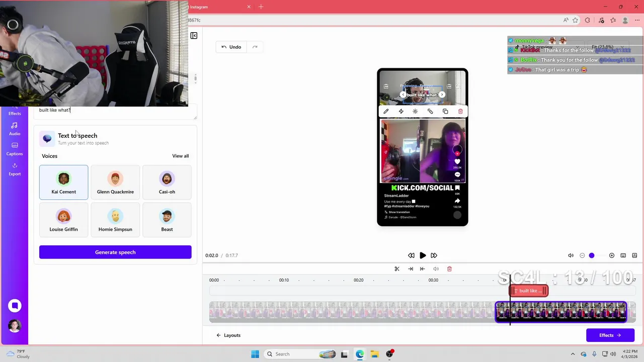Open the user profile avatar

click(15, 326)
